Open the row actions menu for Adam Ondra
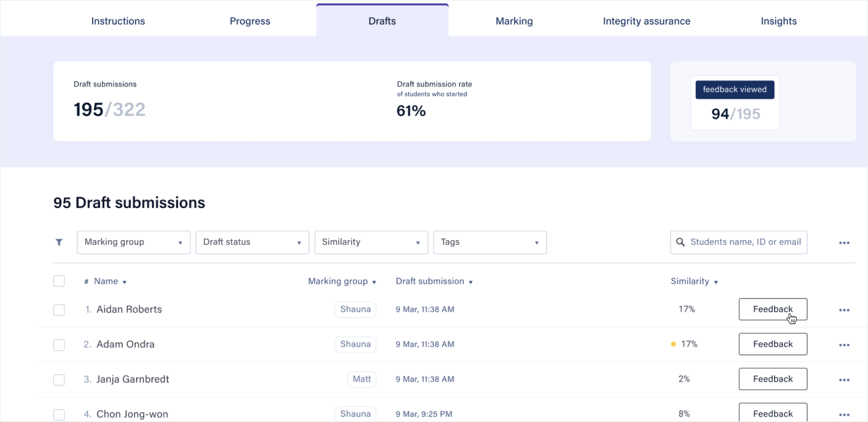The width and height of the screenshot is (868, 422). pyautogui.click(x=844, y=344)
